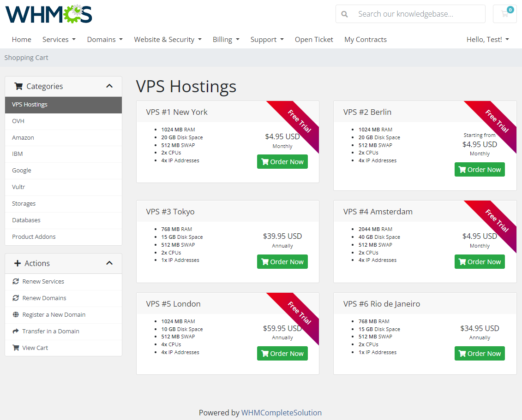
Task: Open the Support dropdown menu
Action: click(267, 39)
